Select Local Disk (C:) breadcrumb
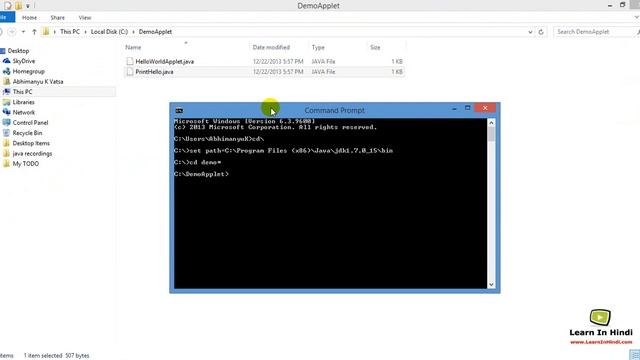The height and width of the screenshot is (360, 640). [109, 31]
